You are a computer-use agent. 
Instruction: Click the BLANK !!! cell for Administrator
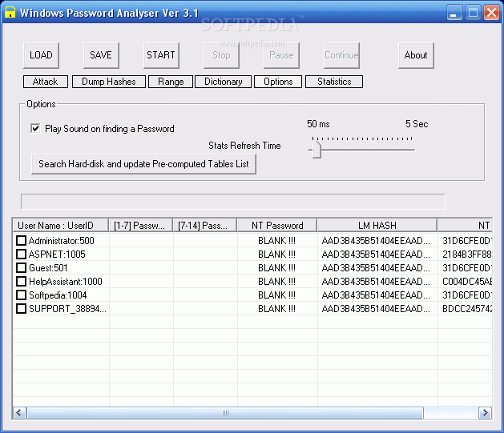[x=276, y=241]
